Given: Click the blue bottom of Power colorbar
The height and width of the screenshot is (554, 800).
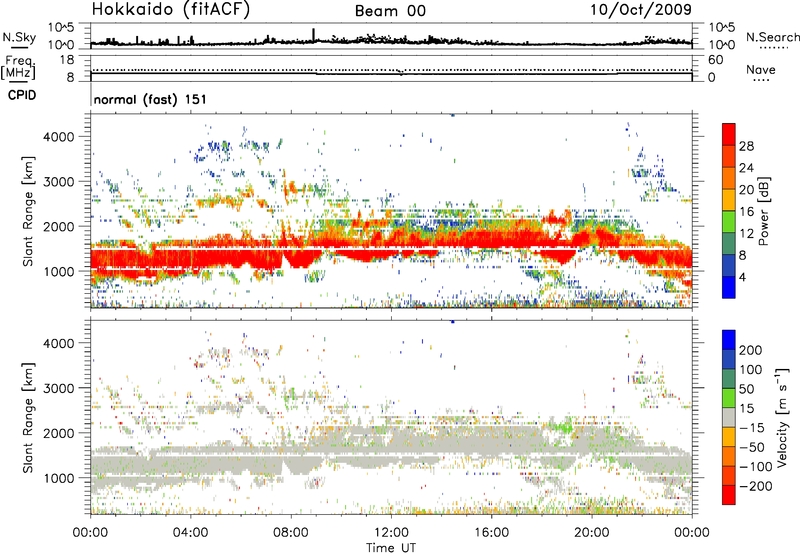Looking at the screenshot, I should (729, 287).
